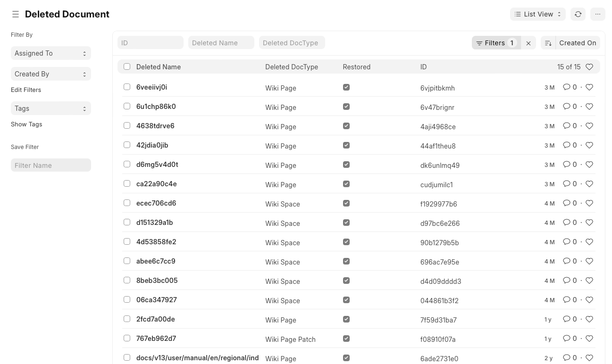Like the 6veeiivj0i row using its heart icon
The width and height of the screenshot is (612, 364).
coord(589,87)
